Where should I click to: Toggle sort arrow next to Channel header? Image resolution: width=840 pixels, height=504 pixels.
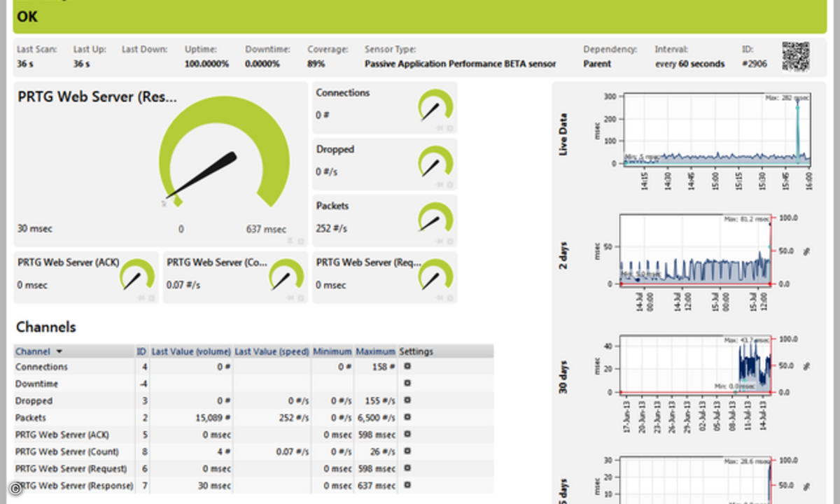click(59, 351)
